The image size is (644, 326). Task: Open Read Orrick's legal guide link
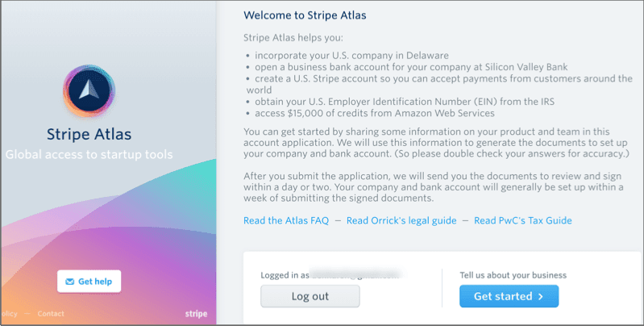pos(401,220)
